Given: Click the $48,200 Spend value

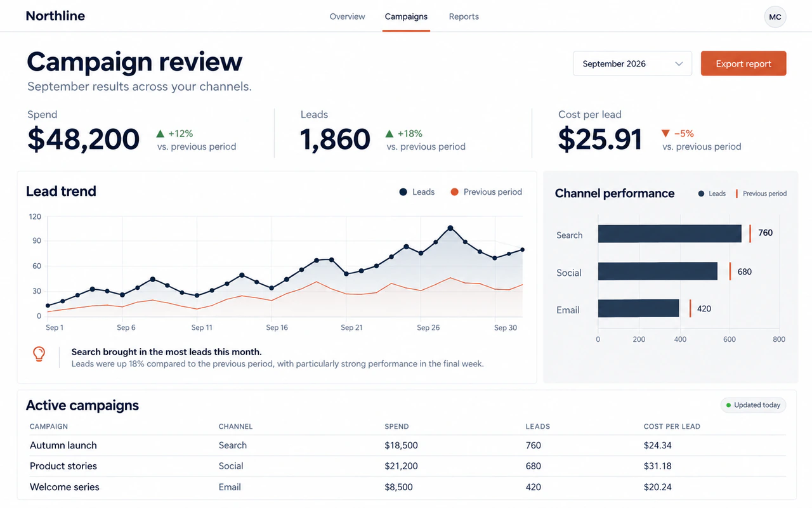Looking at the screenshot, I should (x=83, y=140).
